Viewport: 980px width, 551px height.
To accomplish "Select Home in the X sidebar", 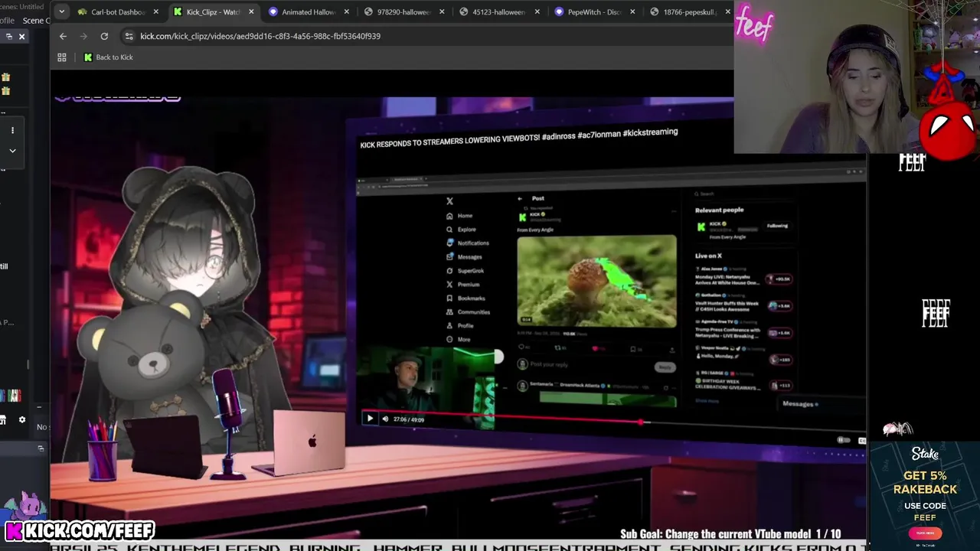I will [x=459, y=216].
